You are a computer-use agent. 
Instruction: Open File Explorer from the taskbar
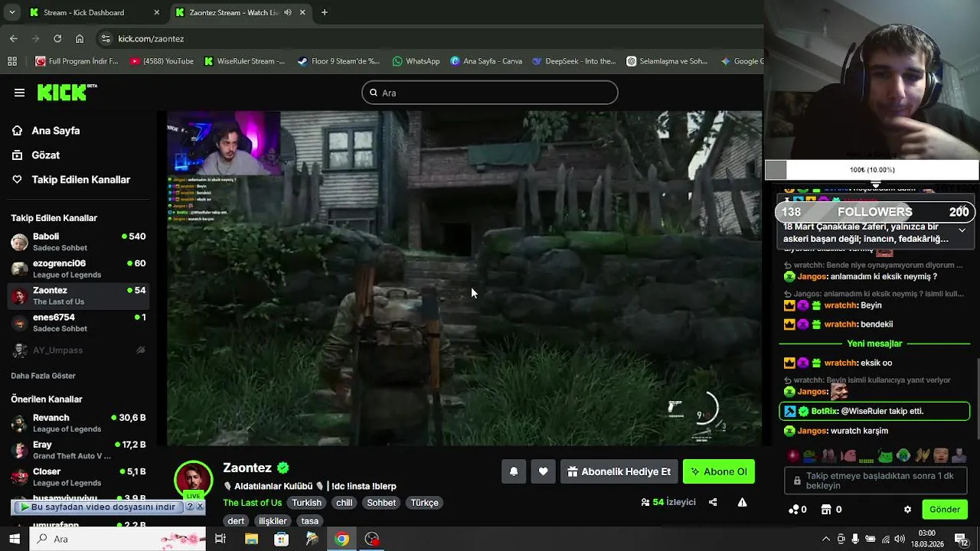tap(251, 539)
